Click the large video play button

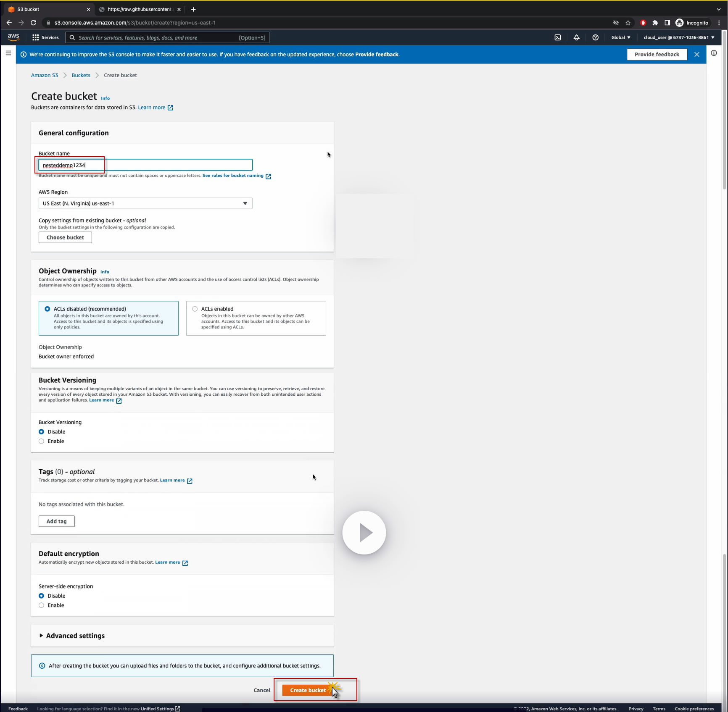364,533
